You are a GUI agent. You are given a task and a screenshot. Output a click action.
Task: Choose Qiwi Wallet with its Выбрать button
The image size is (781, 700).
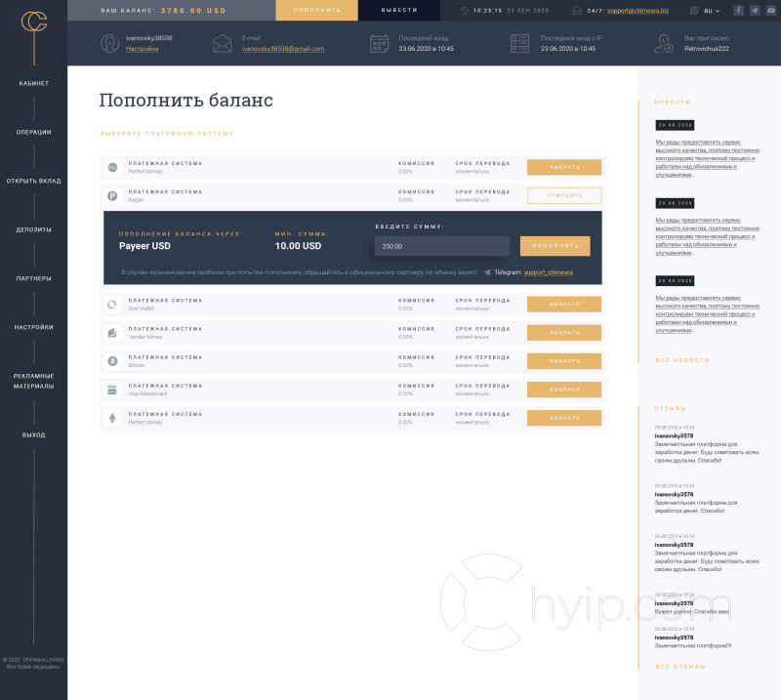564,305
